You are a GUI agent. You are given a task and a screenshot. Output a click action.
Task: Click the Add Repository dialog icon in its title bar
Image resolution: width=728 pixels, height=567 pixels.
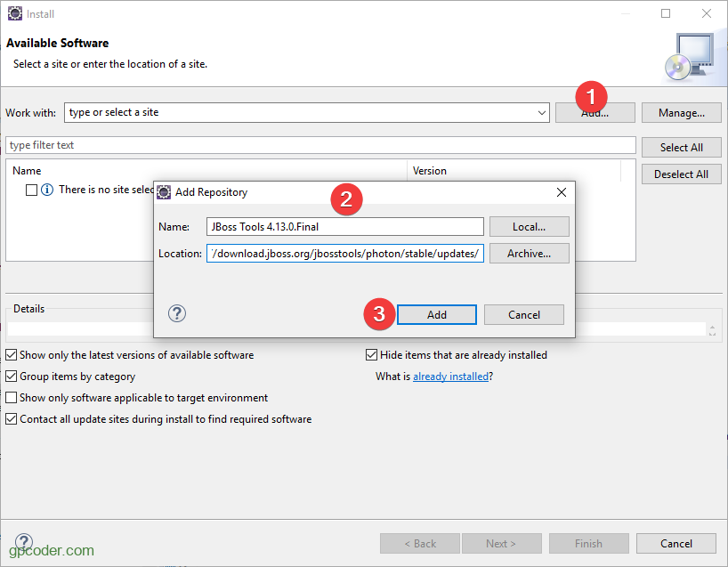[x=164, y=192]
